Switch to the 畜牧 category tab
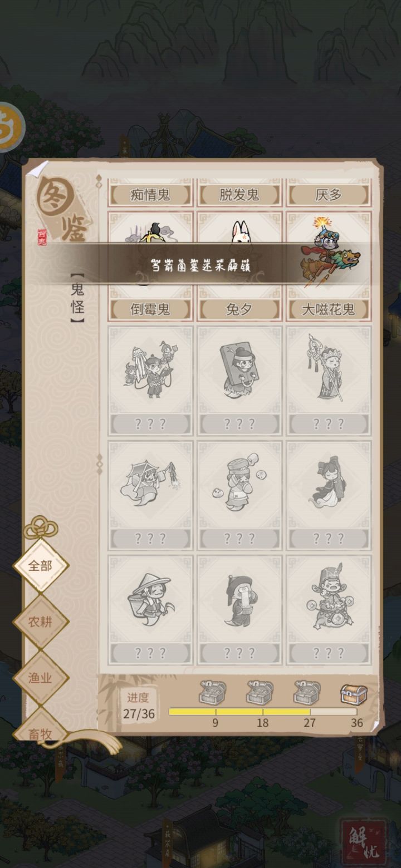 (41, 730)
